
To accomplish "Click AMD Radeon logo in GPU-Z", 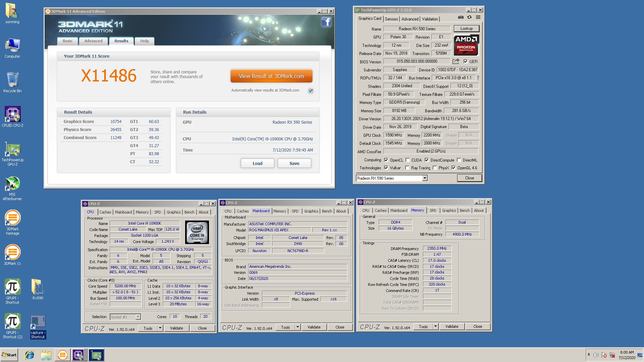I will pos(466,45).
